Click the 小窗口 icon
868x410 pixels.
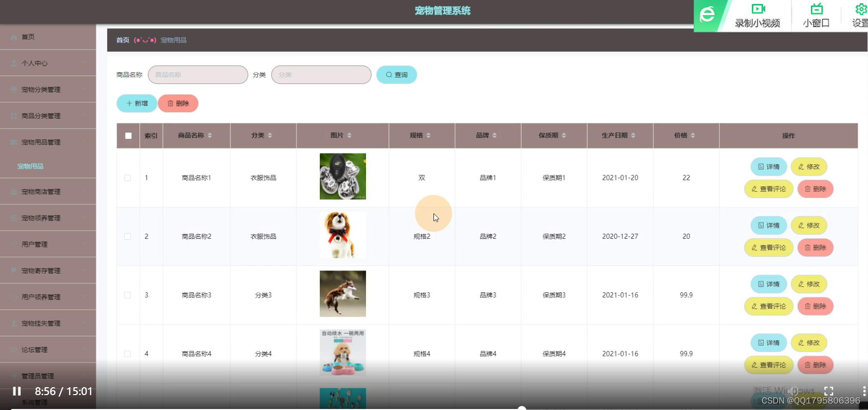817,8
